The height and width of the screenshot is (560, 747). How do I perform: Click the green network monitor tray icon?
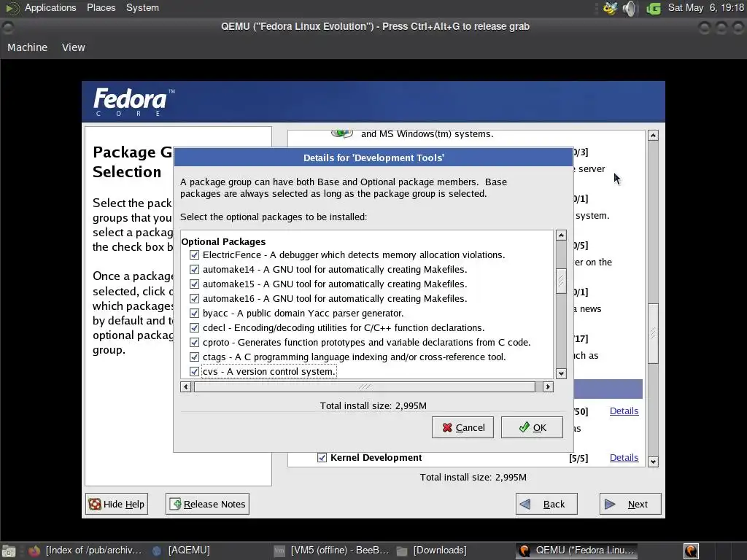point(654,9)
